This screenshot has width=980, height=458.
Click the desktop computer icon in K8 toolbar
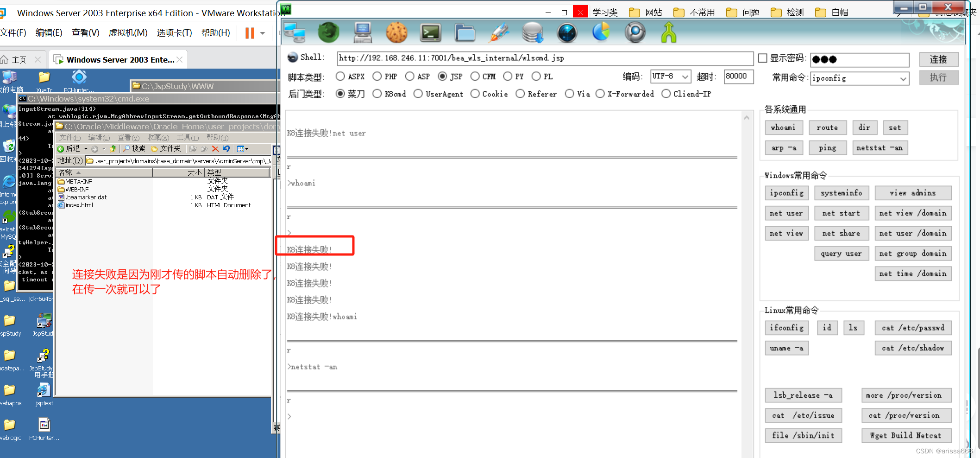tap(363, 33)
